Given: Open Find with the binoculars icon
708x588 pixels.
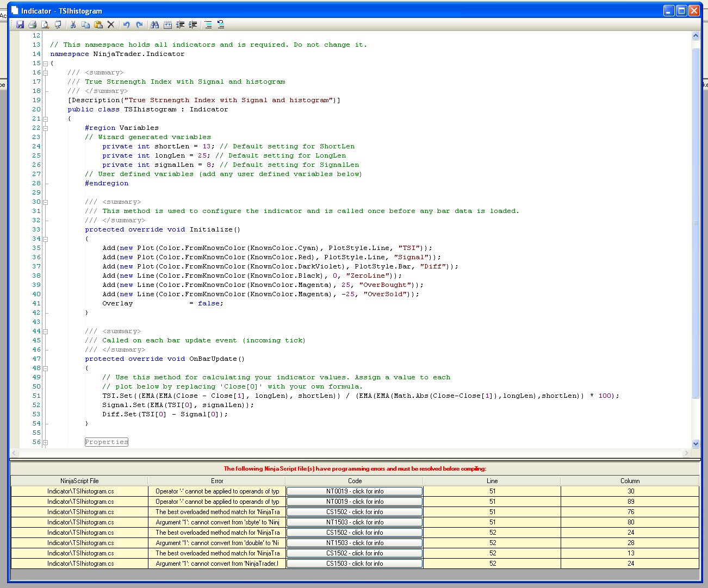Looking at the screenshot, I should pyautogui.click(x=155, y=24).
